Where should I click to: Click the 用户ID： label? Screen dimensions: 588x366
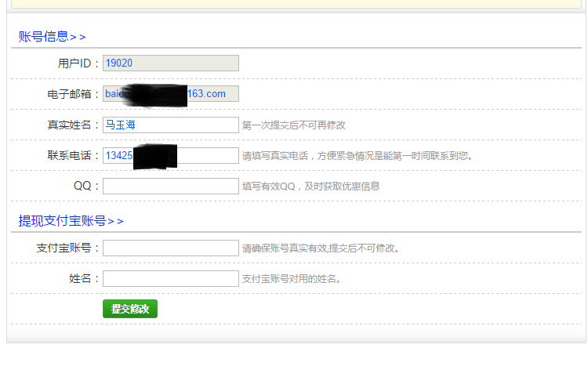(78, 63)
